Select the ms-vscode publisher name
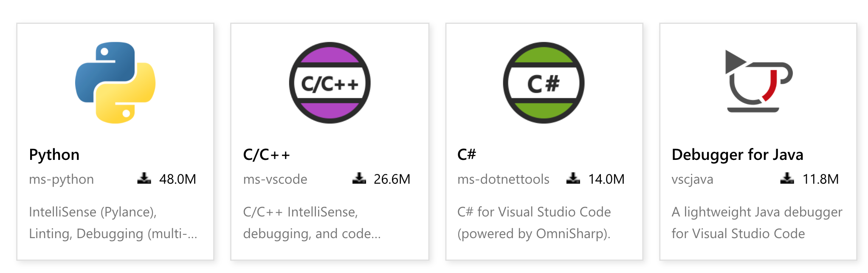 tap(275, 179)
